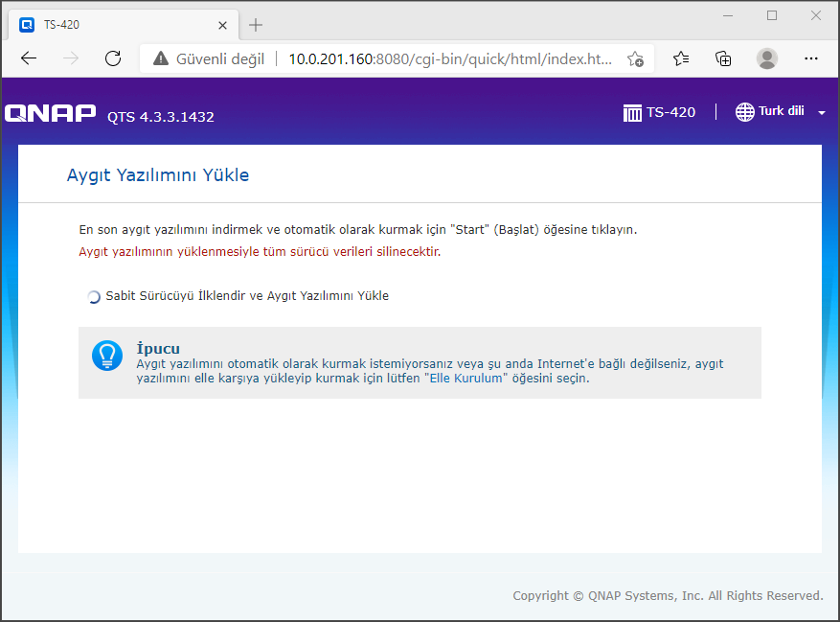Open the browser Favorites list icon
Image resolution: width=840 pixels, height=622 pixels.
pos(681,58)
